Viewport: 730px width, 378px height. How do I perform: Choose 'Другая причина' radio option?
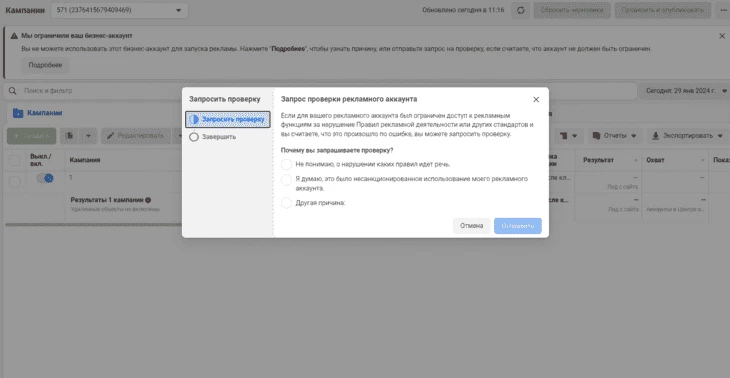coord(286,203)
